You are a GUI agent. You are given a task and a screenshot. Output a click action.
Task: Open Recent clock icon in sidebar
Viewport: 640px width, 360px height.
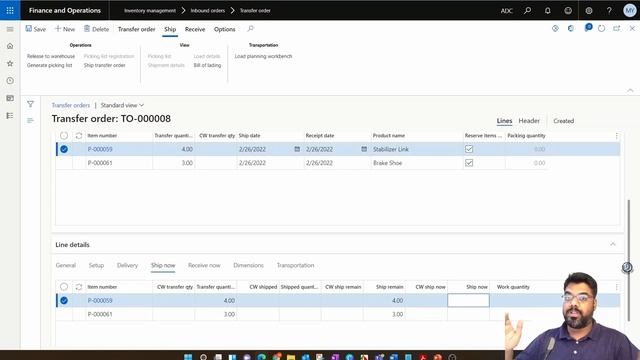(x=10, y=81)
